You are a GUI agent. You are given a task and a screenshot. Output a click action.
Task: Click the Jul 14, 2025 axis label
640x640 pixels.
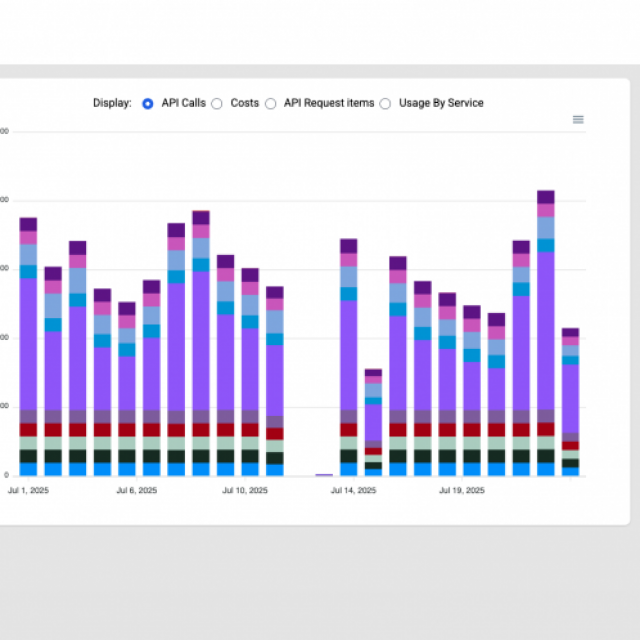(353, 491)
